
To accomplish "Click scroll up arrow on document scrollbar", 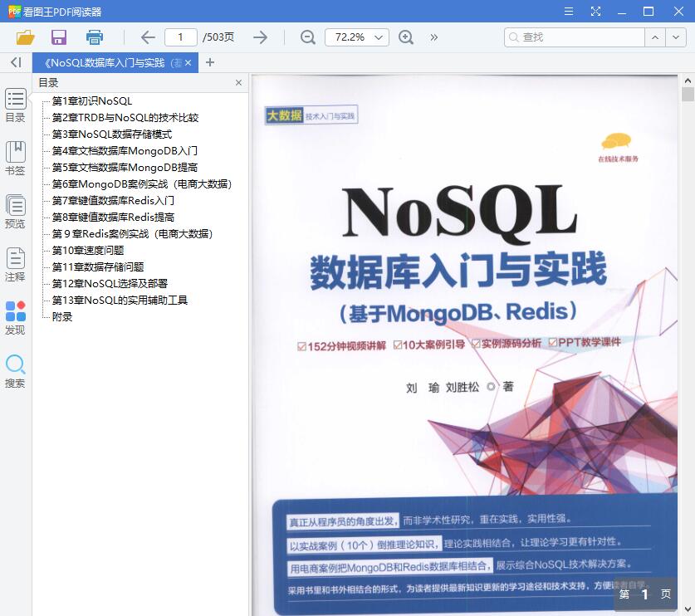I will point(688,81).
